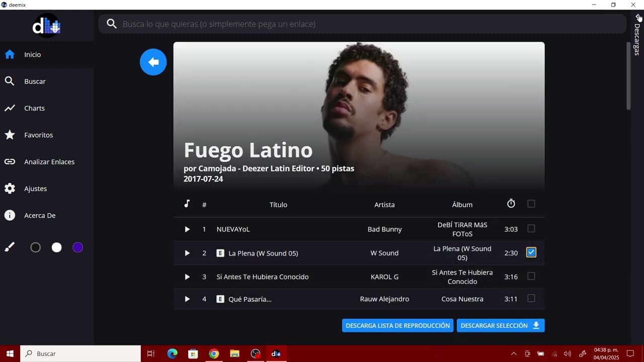Open album Si Antes Te Hubiera Conocido link

click(462, 277)
